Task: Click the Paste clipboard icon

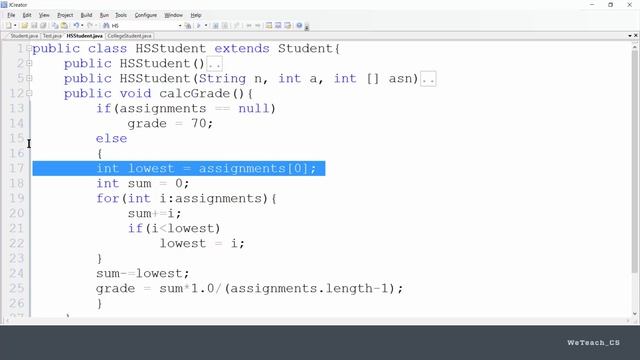Action: (x=64, y=26)
